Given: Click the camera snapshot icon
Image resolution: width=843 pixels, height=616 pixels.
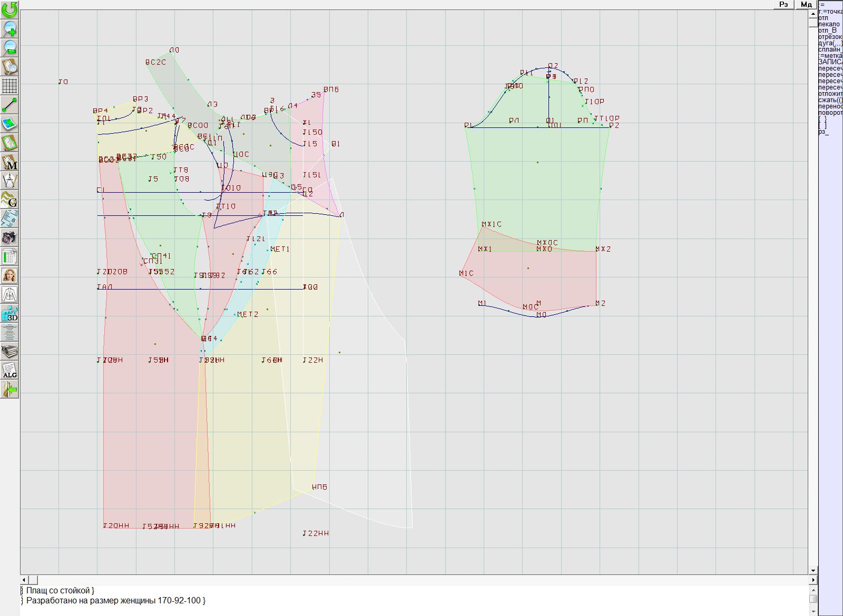Looking at the screenshot, I should pos(9,237).
